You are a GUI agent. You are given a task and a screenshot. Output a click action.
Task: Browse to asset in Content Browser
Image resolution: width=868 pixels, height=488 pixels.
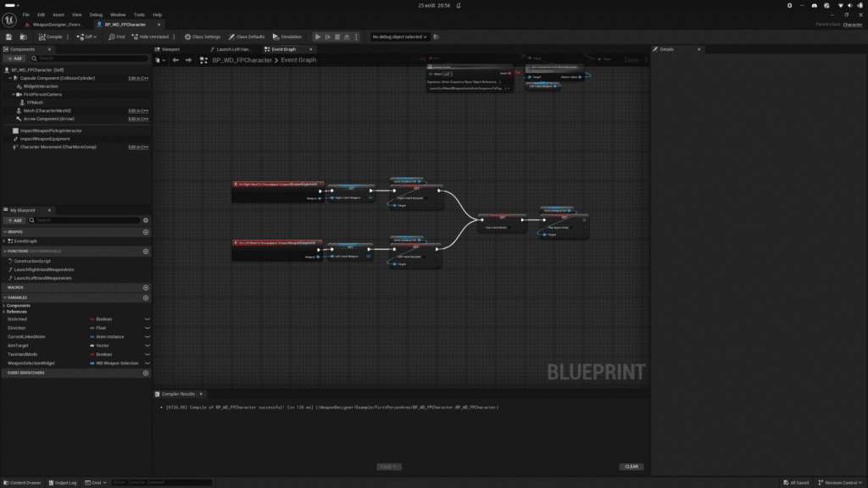23,37
